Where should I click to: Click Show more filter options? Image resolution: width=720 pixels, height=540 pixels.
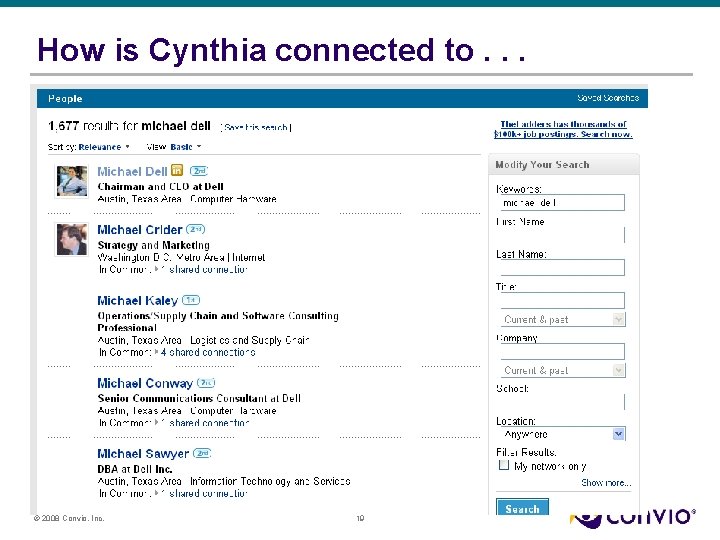[x=606, y=483]
